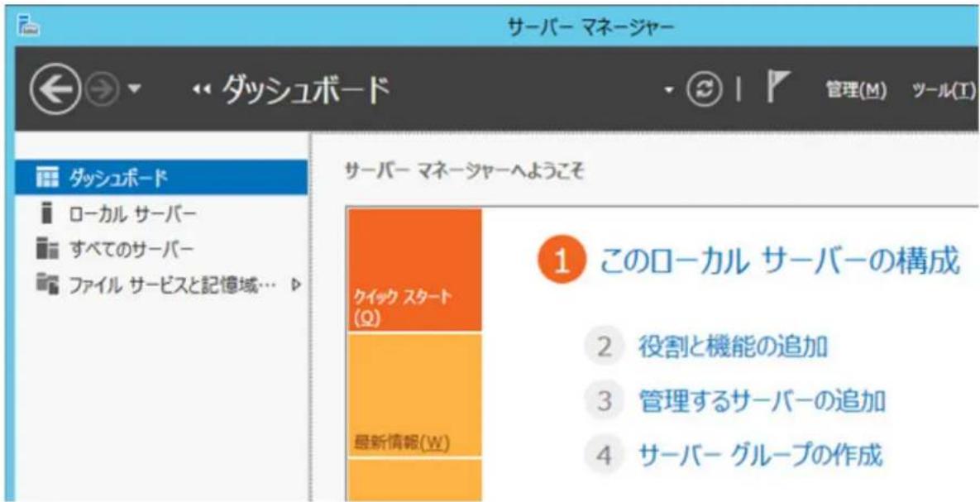Screen dimensions: 980x502
Task: Click the step 3 number circle
Action: coord(603,401)
